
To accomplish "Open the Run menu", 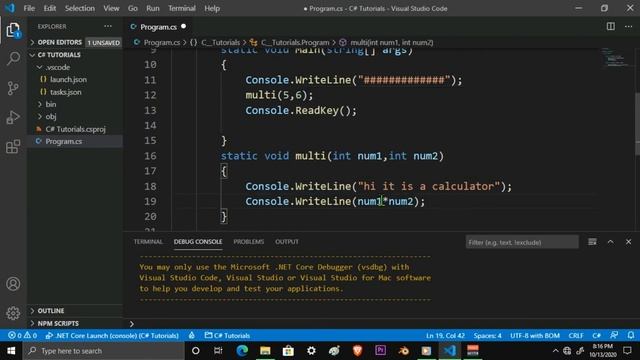I will (153, 8).
